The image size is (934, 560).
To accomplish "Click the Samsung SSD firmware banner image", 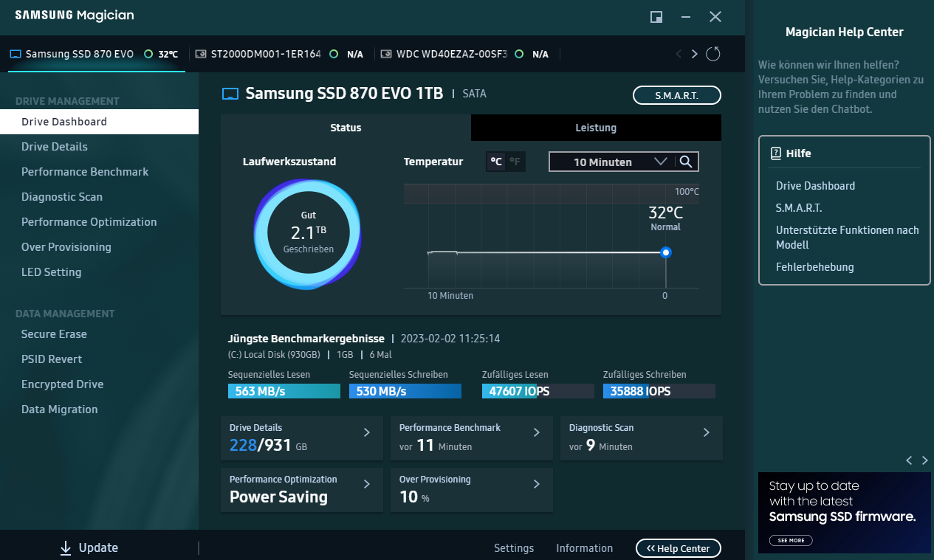I will pos(845,513).
